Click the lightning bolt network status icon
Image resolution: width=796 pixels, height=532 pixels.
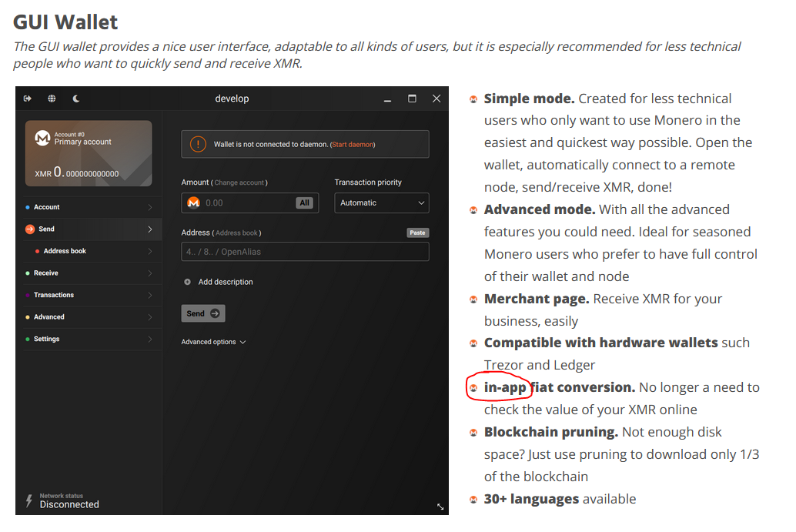click(x=29, y=500)
